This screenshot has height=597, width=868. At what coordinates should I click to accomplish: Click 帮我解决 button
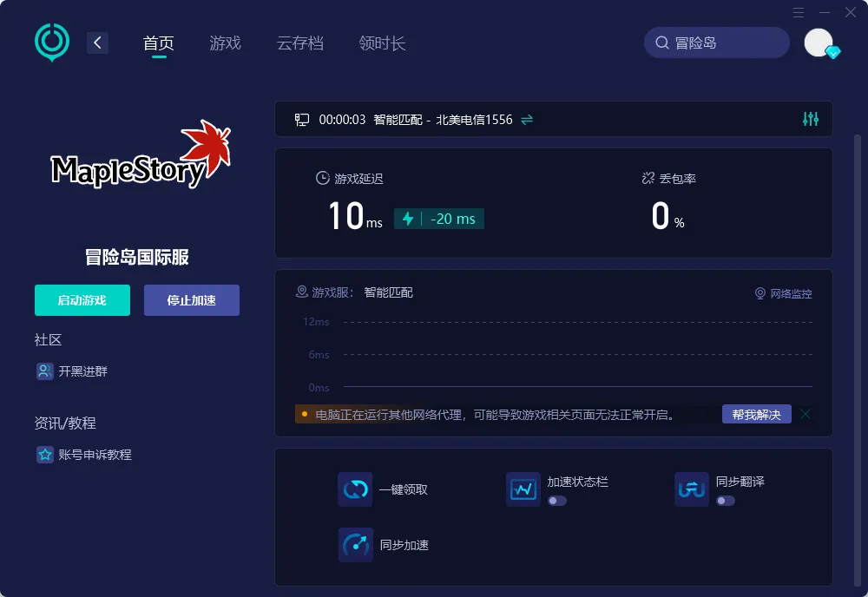coord(756,415)
